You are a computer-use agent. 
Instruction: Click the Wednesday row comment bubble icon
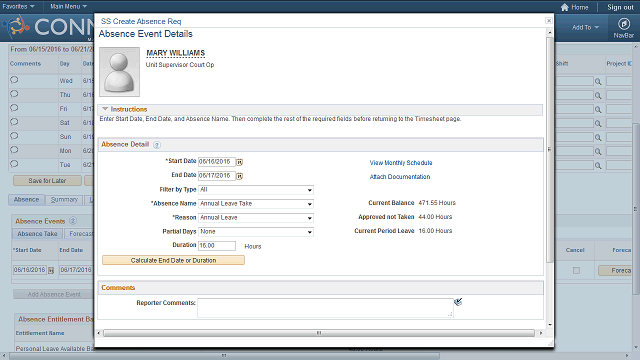click(14, 80)
